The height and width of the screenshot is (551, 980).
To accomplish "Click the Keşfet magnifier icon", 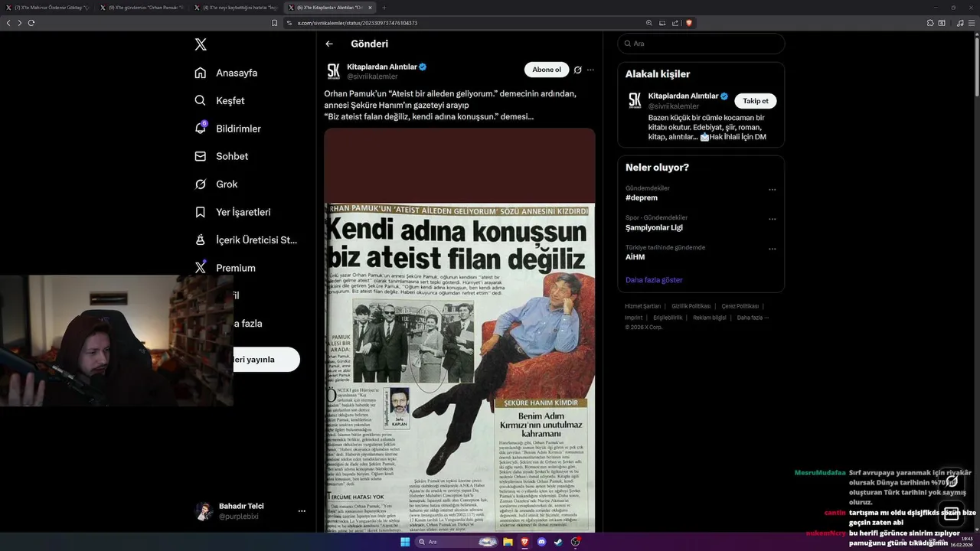I will 201,100.
